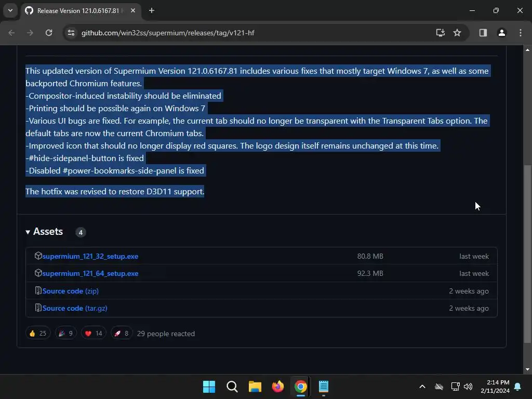Go back to the previous page
The height and width of the screenshot is (399, 532).
pyautogui.click(x=11, y=33)
